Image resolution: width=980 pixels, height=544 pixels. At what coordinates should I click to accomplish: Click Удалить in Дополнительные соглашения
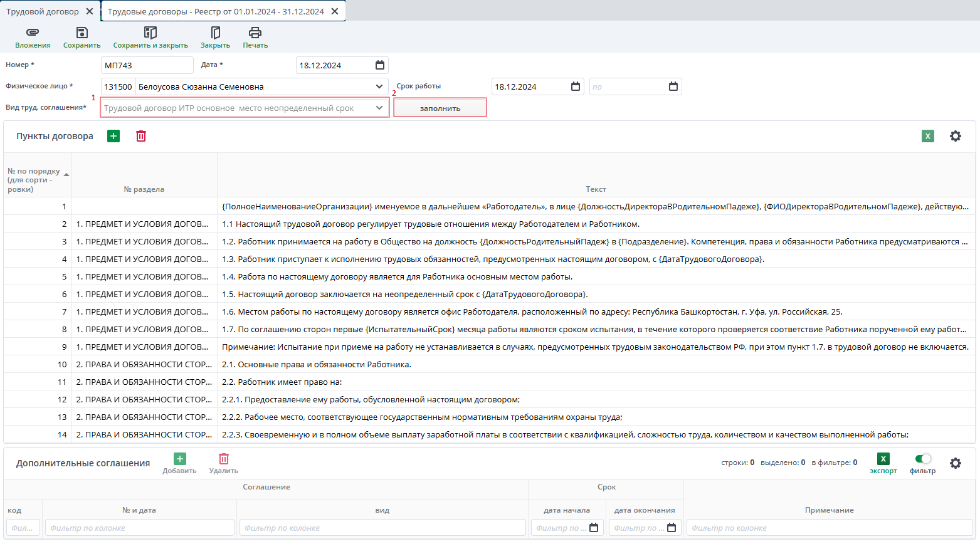tap(224, 463)
